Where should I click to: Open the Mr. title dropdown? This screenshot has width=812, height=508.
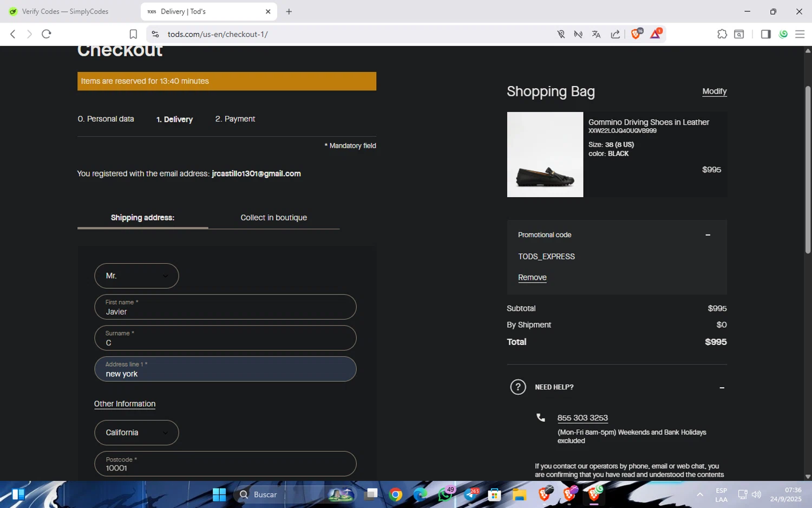136,276
